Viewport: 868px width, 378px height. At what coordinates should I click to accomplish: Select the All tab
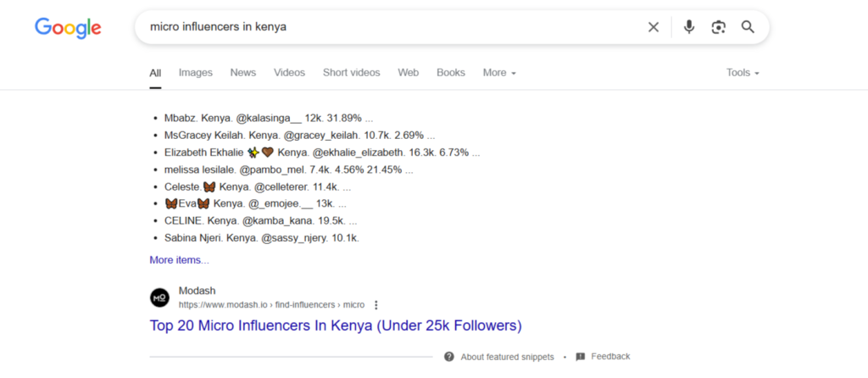click(x=156, y=73)
